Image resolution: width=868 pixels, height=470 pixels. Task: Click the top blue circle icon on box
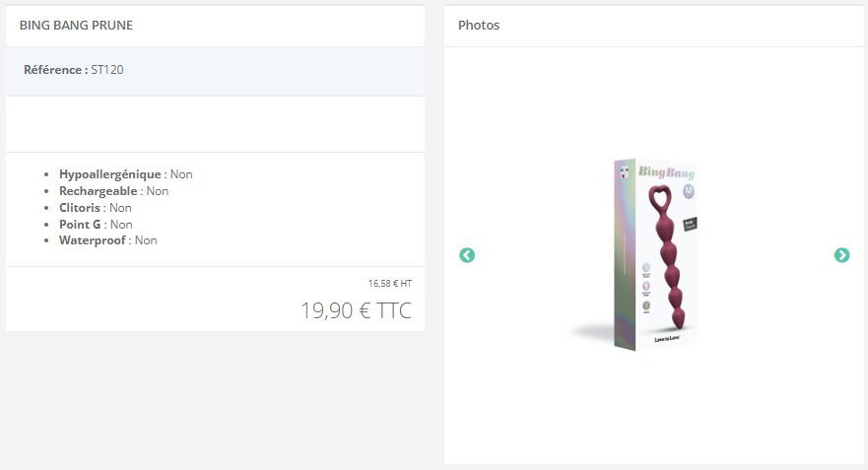click(646, 268)
